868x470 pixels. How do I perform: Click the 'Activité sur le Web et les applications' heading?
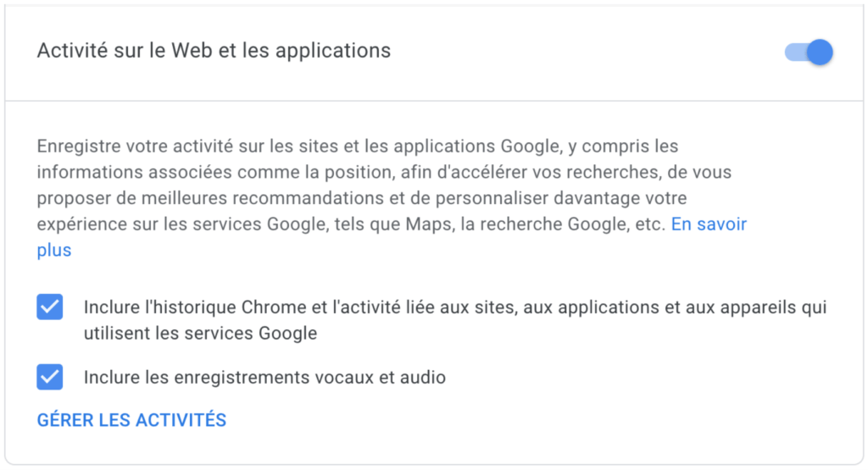214,51
